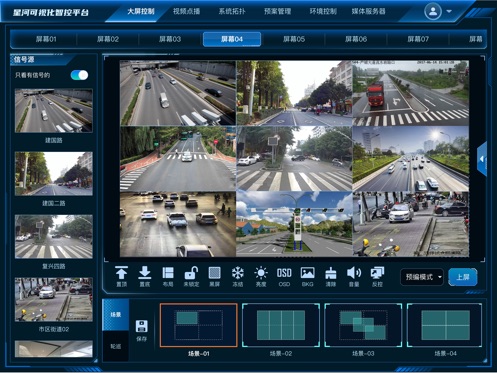Click the 上屏 button
Viewport: 497px width, 373px height.
pyautogui.click(x=463, y=277)
